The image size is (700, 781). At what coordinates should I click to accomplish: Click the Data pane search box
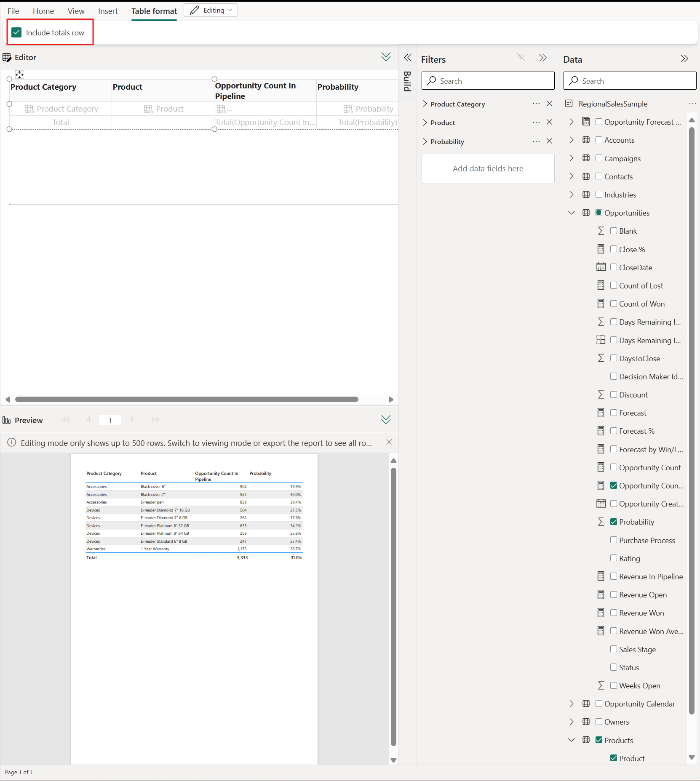pos(630,81)
